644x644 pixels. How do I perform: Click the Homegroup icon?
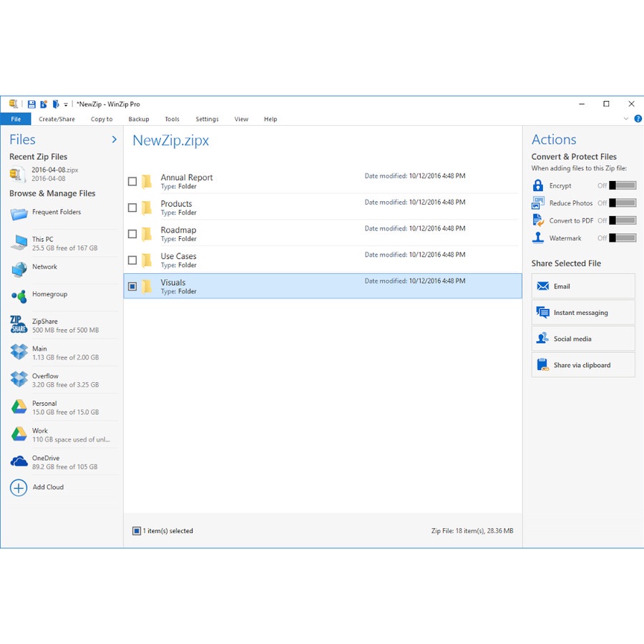[x=19, y=296]
